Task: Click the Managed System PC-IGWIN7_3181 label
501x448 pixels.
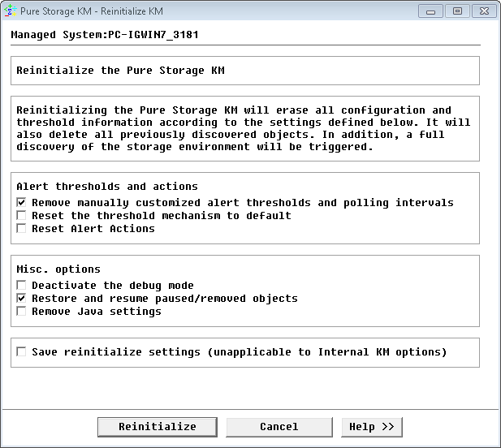Action: (105, 35)
